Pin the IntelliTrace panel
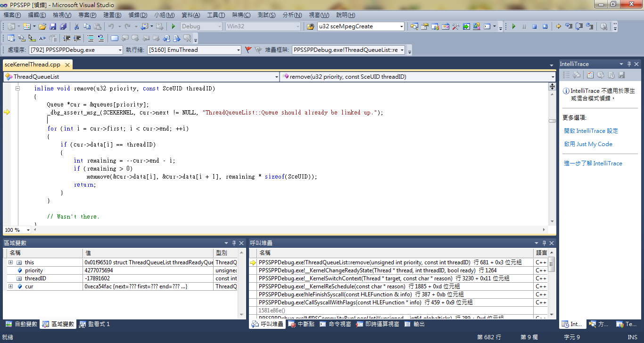Image resolution: width=644 pixels, height=343 pixels. (628, 64)
